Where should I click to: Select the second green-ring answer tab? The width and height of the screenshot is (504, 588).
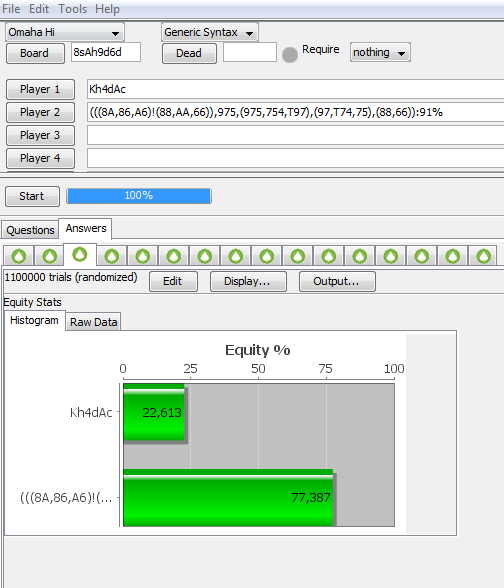click(50, 256)
